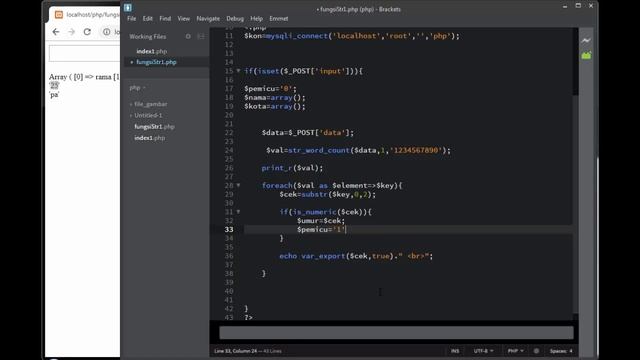
Task: Collapse the foreach fold at line 28
Action: pyautogui.click(x=238, y=185)
